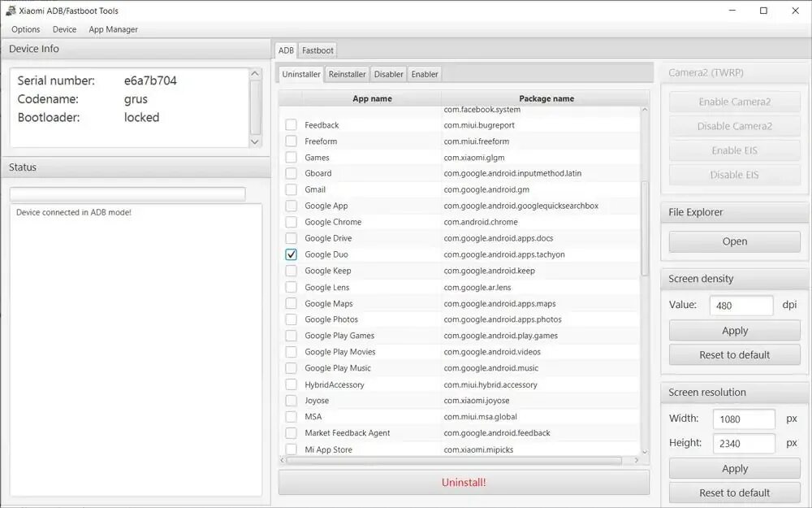Click the app list horizontal scroll left arrow
Screen dimensions: 812x508
283,460
